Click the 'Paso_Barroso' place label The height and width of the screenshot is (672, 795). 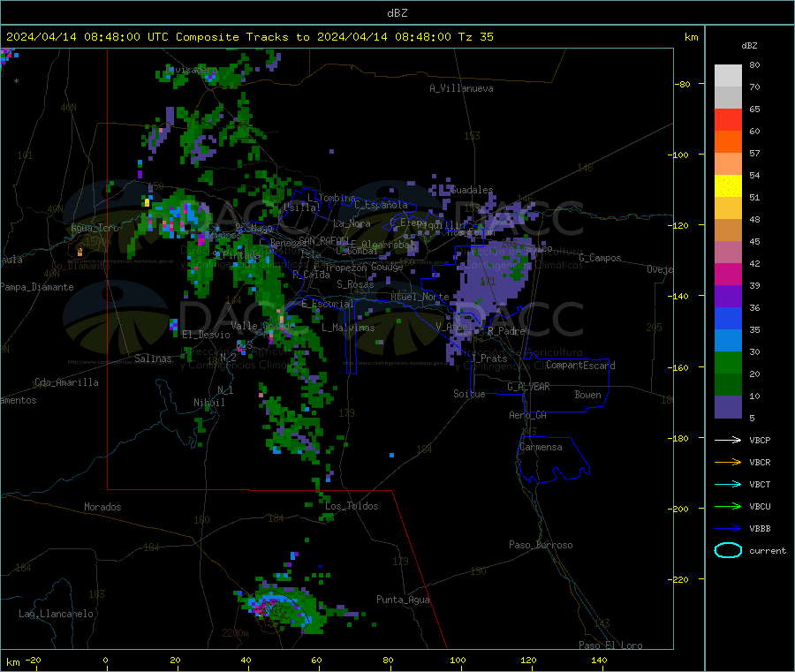tap(541, 545)
